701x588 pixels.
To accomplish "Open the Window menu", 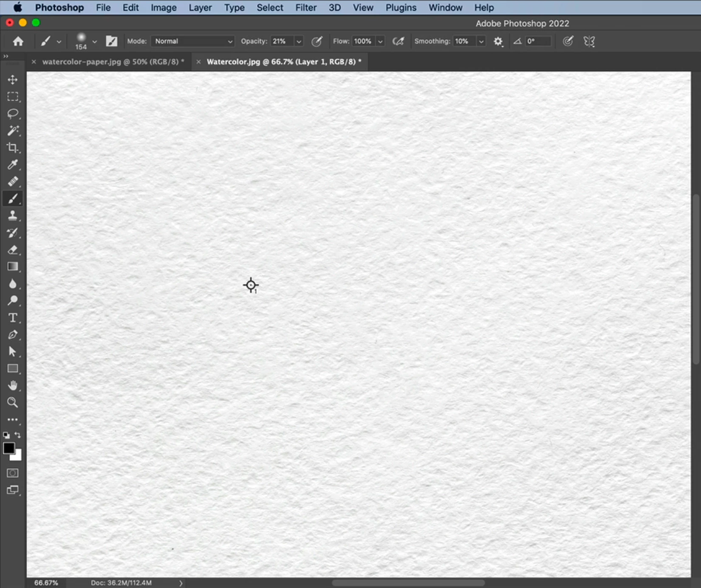I will 445,8.
